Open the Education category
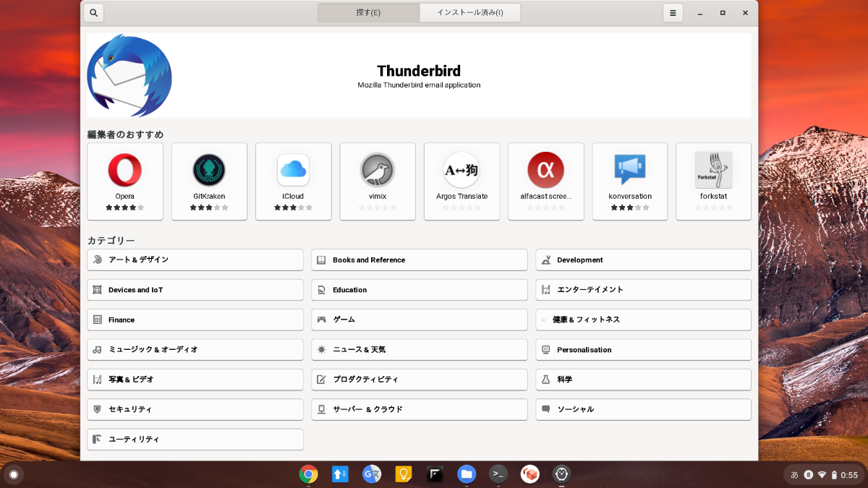 pos(420,290)
